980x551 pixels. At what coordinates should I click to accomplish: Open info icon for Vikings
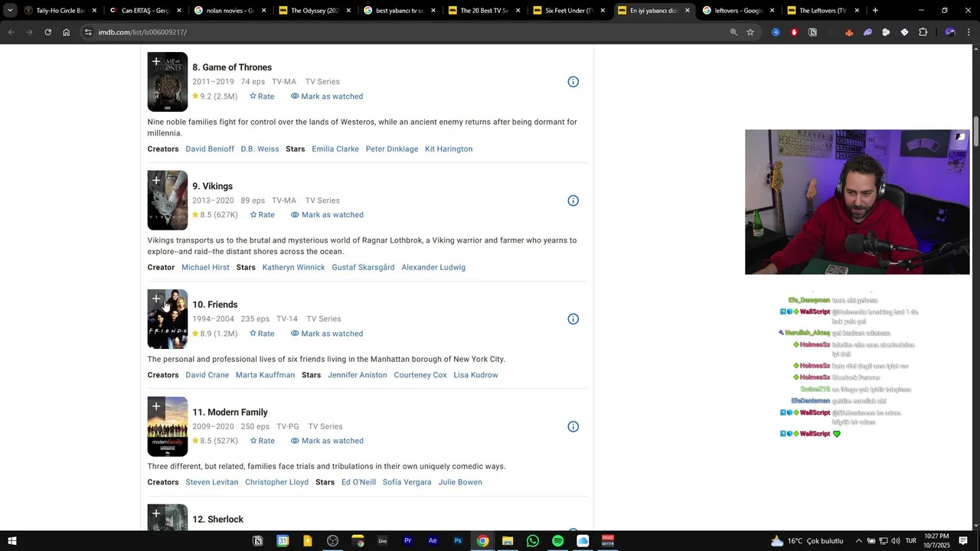coord(573,201)
